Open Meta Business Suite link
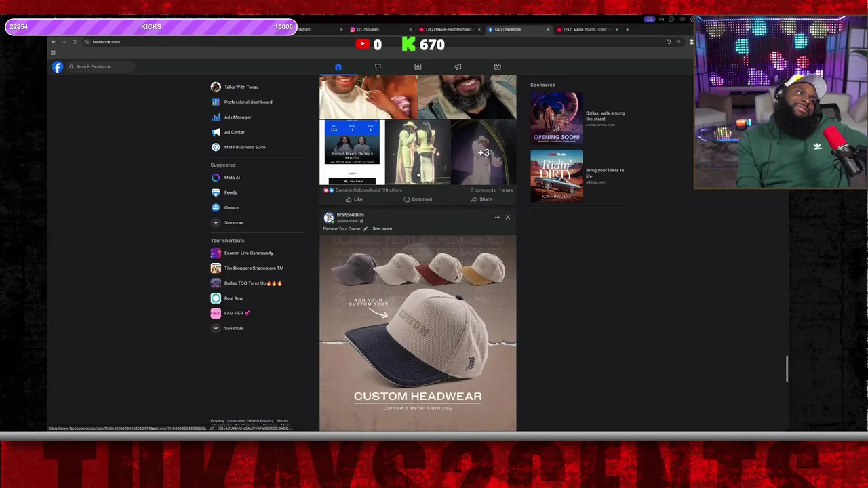 [x=245, y=147]
